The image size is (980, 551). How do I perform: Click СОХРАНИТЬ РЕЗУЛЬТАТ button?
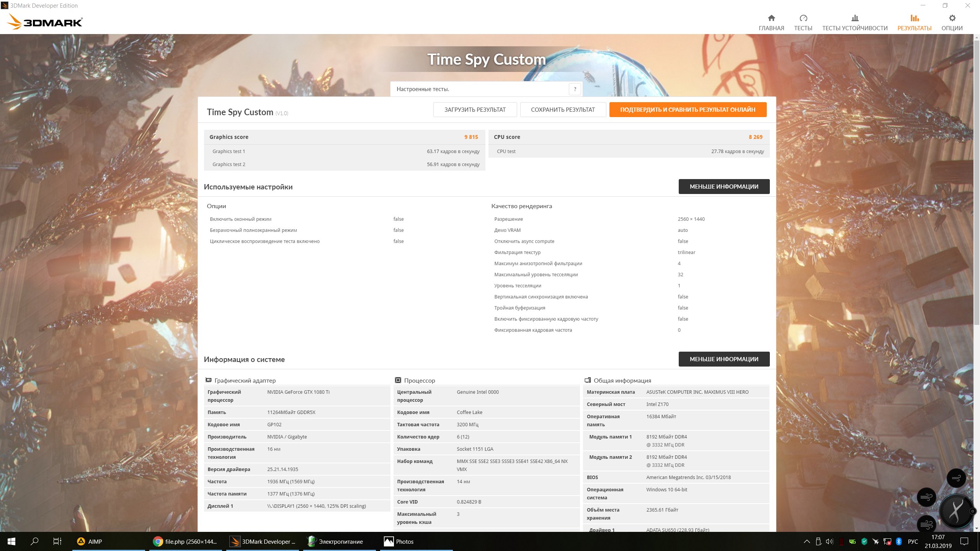563,109
